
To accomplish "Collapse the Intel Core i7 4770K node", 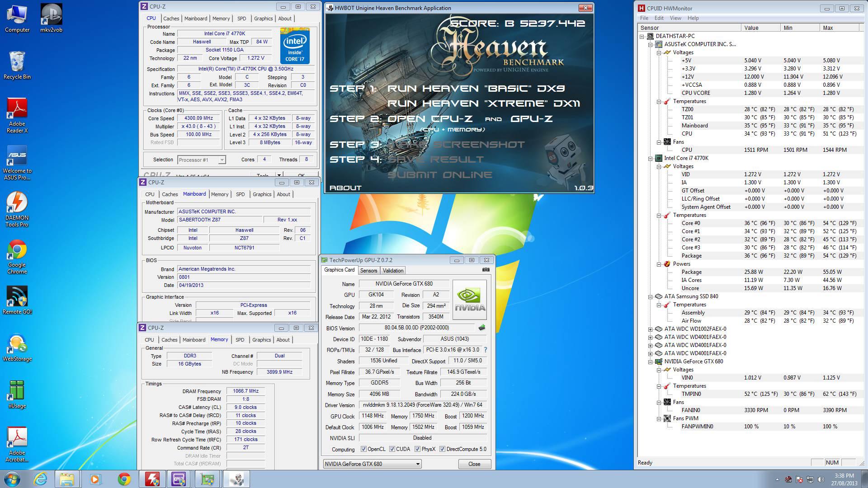I will coord(651,158).
